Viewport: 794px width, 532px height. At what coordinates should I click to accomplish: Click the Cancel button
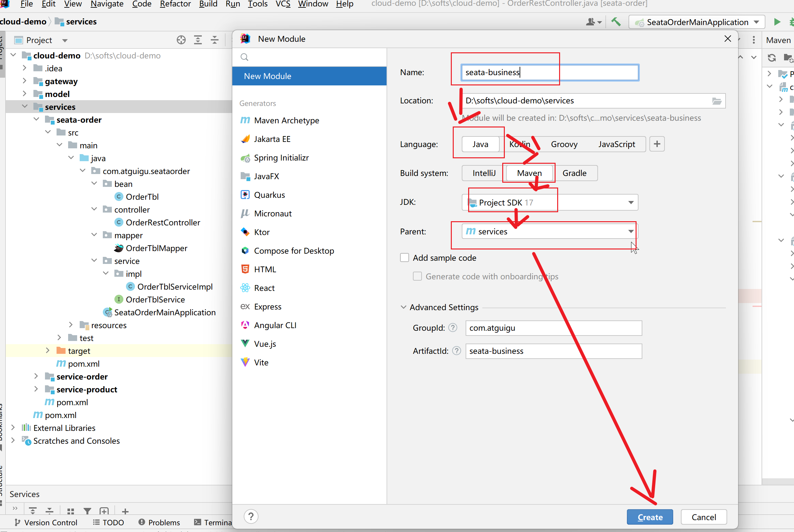tap(704, 517)
